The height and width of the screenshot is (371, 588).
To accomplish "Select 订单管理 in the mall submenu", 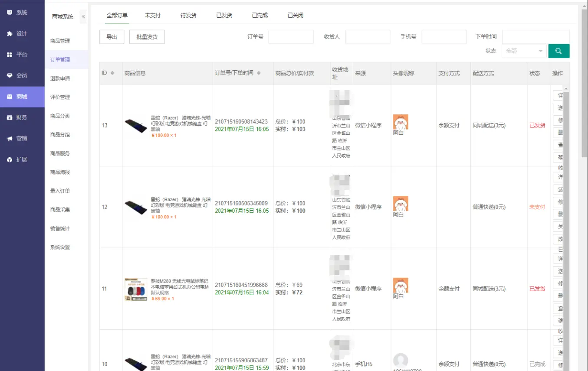I will [60, 60].
